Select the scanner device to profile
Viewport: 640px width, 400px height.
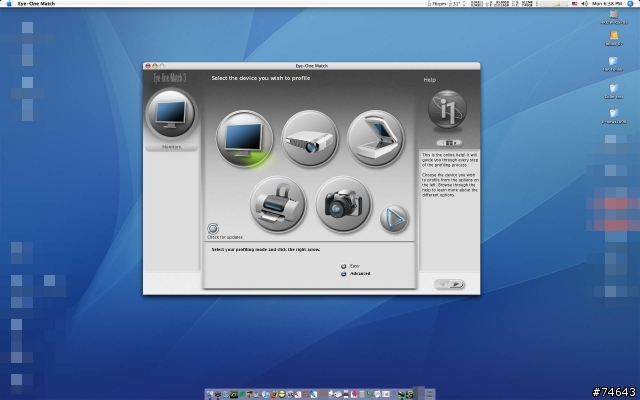[376, 139]
